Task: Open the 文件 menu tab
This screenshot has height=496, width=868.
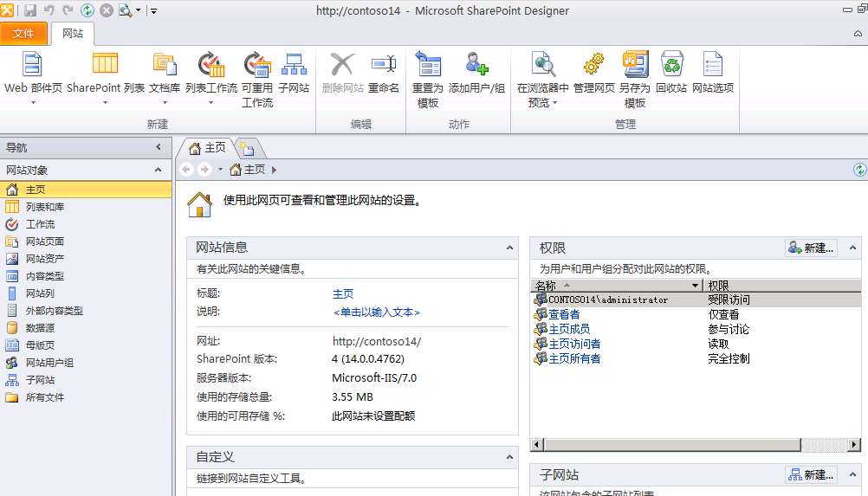Action: (x=23, y=34)
